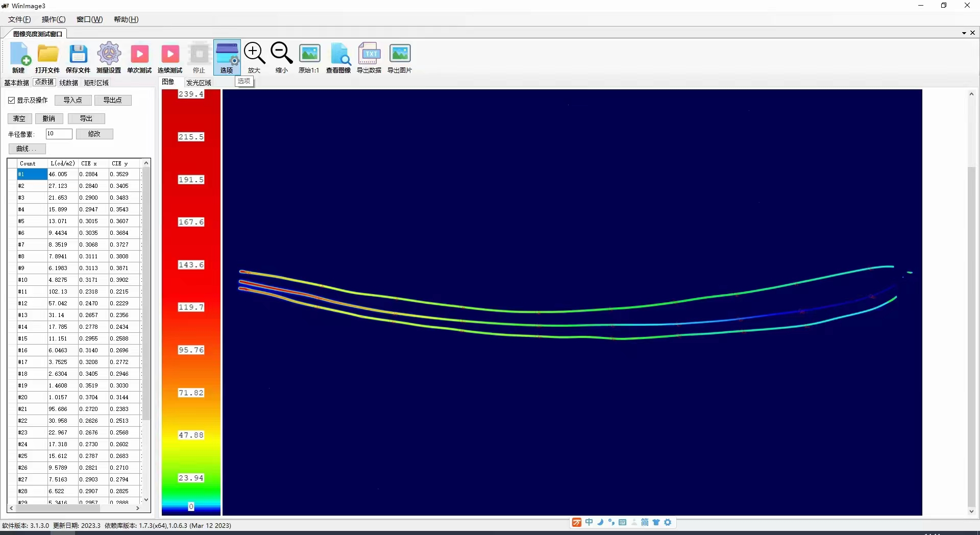Reset view to 原始1:1 scale
The height and width of the screenshot is (535, 980).
[x=309, y=57]
